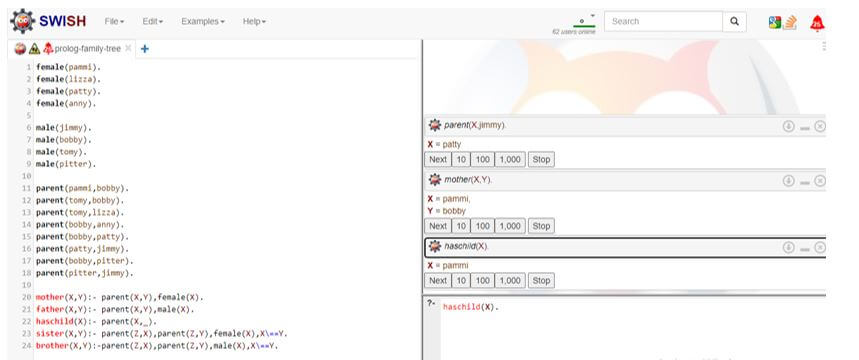
Task: Click the father(X,Y) rule definition line
Action: click(x=115, y=309)
